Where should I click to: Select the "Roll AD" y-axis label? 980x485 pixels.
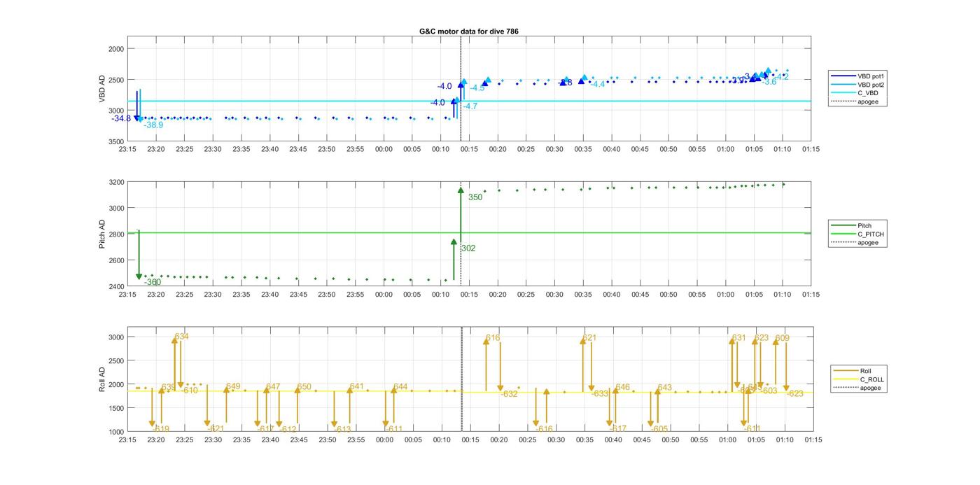point(102,379)
